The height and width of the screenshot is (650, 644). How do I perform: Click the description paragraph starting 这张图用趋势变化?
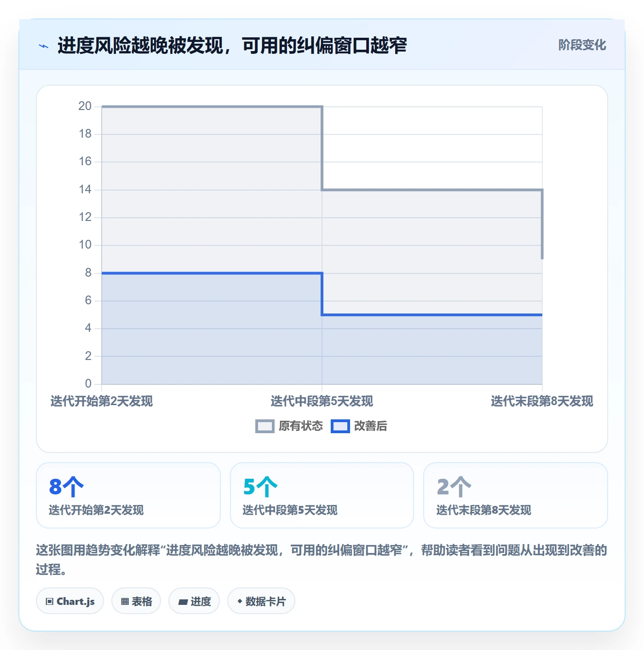[x=322, y=560]
